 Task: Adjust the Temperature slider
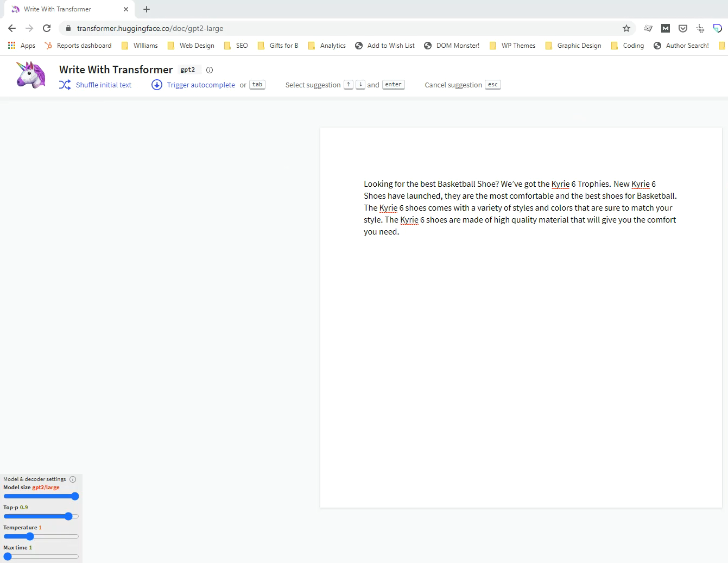coord(30,536)
